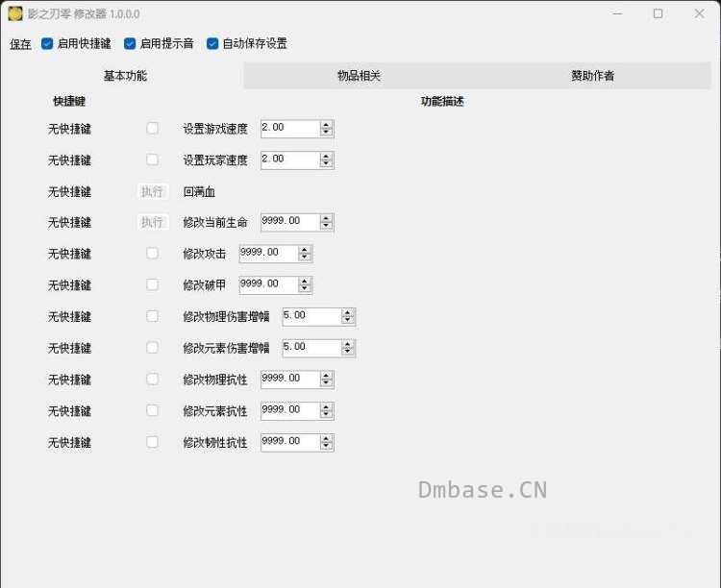This screenshot has width=721, height=588.
Task: Click the 设置游戏速度 spinner arrows
Action: [327, 129]
